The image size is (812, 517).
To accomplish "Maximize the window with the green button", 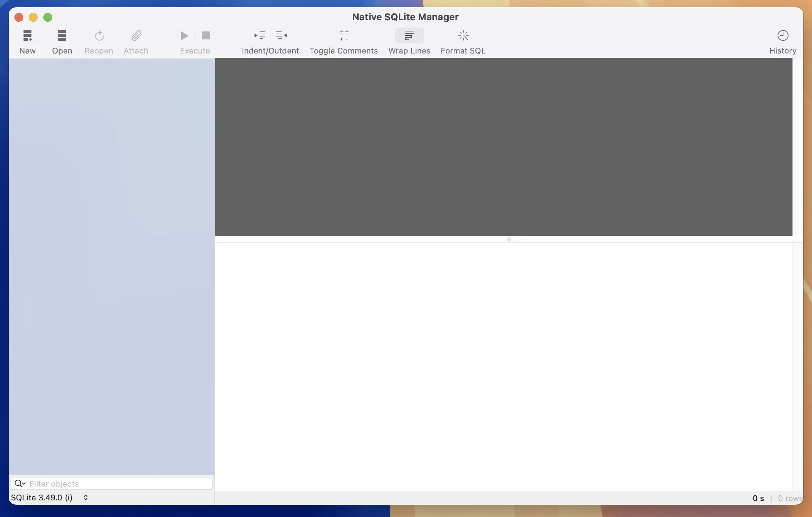I will click(x=48, y=17).
